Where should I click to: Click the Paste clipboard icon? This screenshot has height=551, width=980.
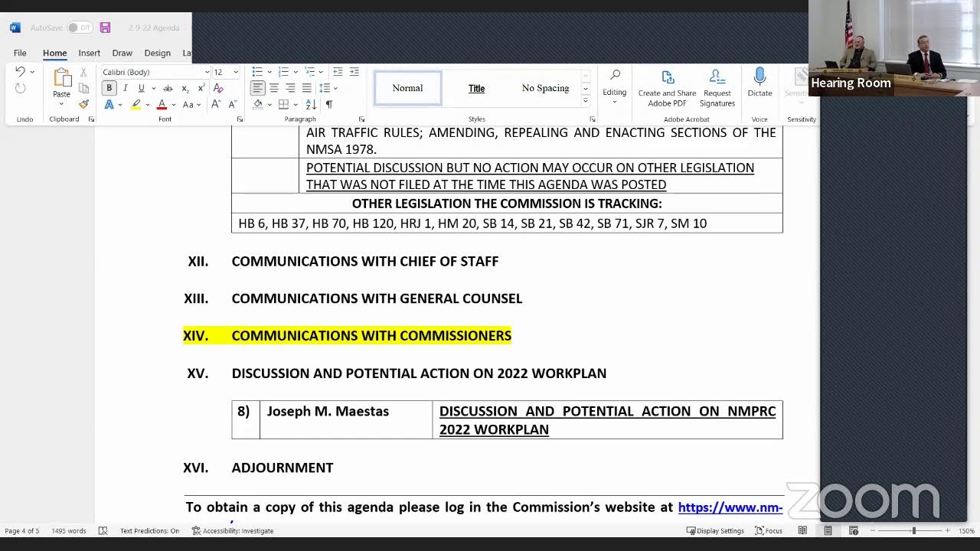pos(61,77)
